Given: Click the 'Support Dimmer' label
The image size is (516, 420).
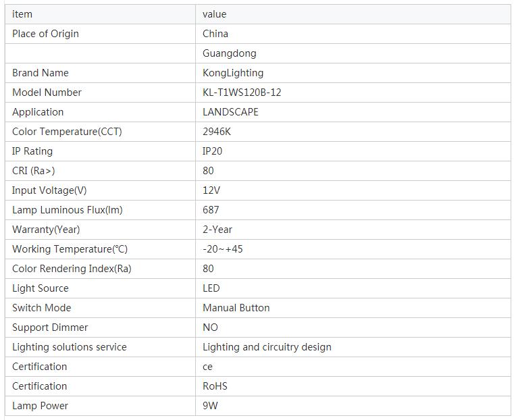Looking at the screenshot, I should (x=50, y=327).
